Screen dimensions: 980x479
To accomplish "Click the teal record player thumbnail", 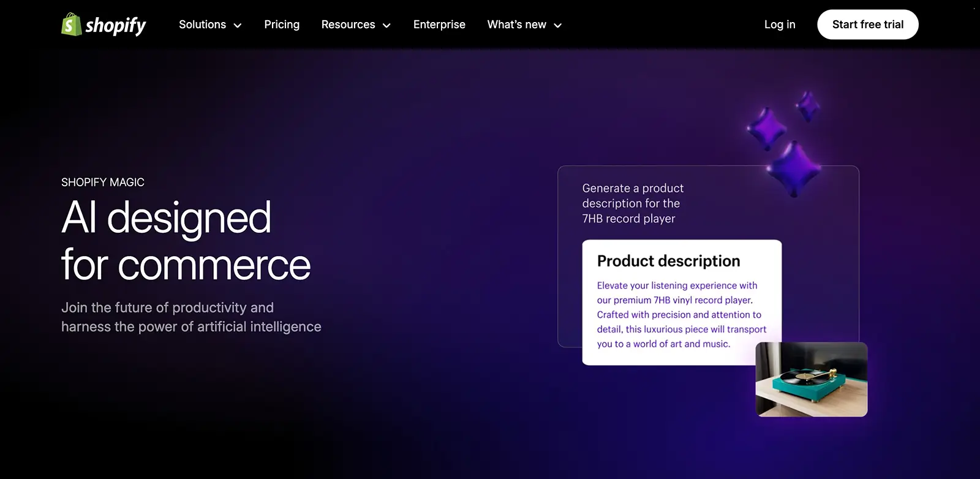I will click(812, 379).
